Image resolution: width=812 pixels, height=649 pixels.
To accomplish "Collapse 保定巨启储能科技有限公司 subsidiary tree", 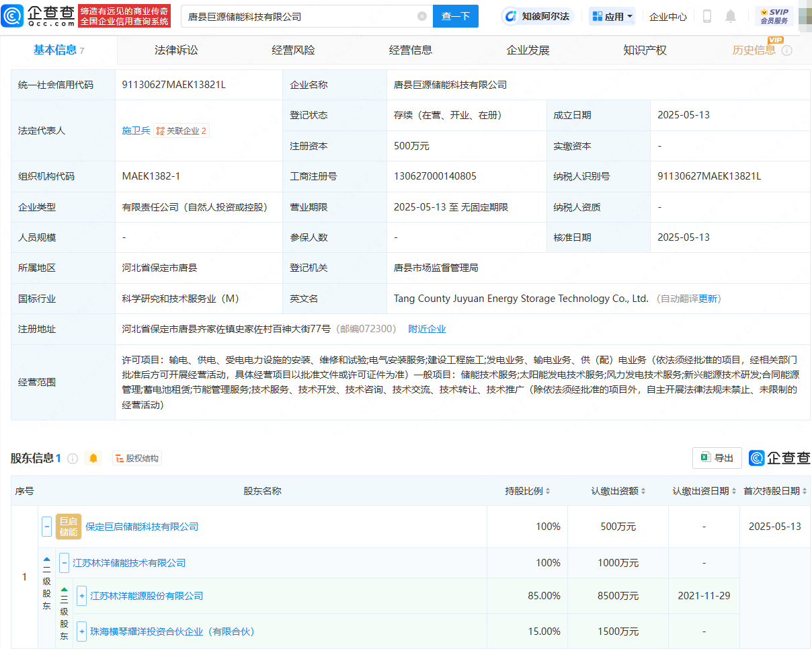I will pos(46,527).
